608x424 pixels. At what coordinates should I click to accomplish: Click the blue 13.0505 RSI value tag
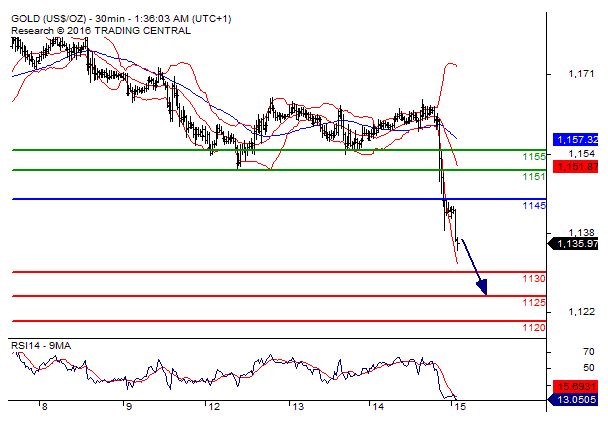coord(573,399)
